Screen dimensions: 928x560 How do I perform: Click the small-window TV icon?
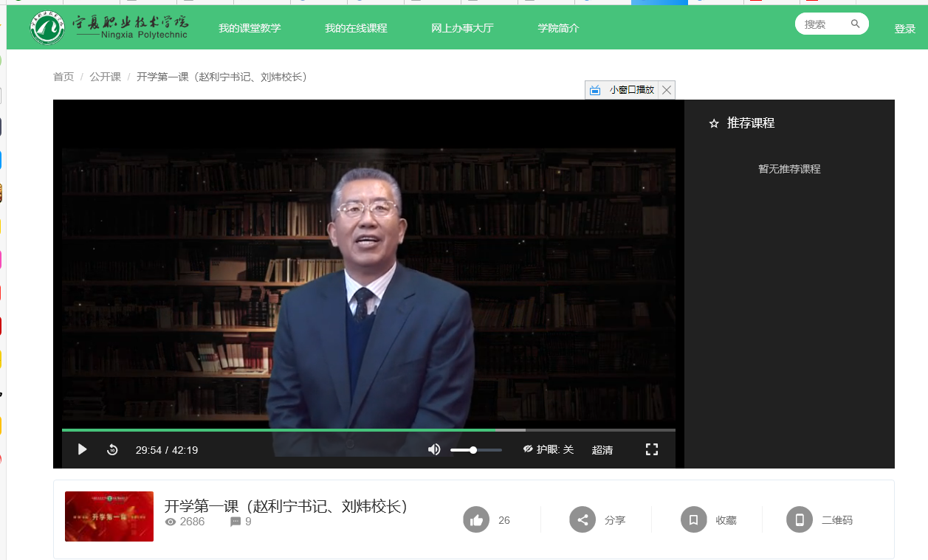[x=595, y=90]
